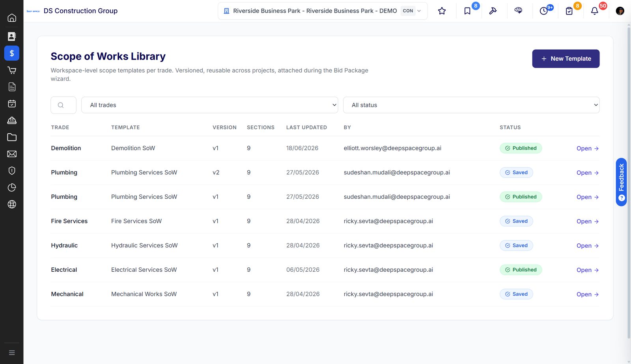Click the TEMPLATE column header
Image resolution: width=631 pixels, height=364 pixels.
tap(125, 127)
